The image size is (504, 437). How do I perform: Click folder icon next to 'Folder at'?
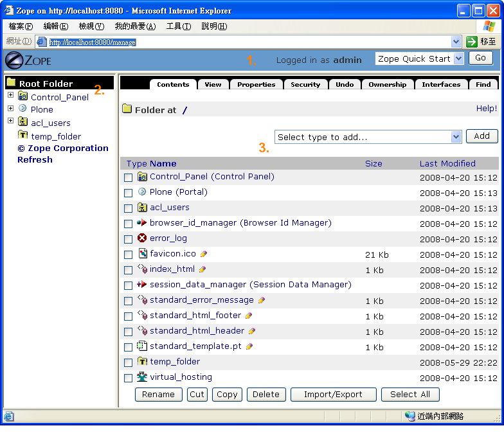click(x=127, y=109)
